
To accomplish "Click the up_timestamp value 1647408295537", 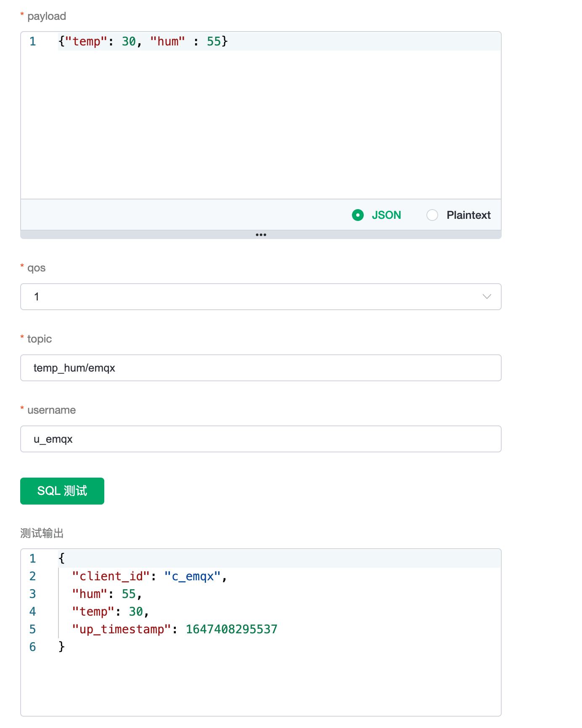I will click(x=231, y=629).
